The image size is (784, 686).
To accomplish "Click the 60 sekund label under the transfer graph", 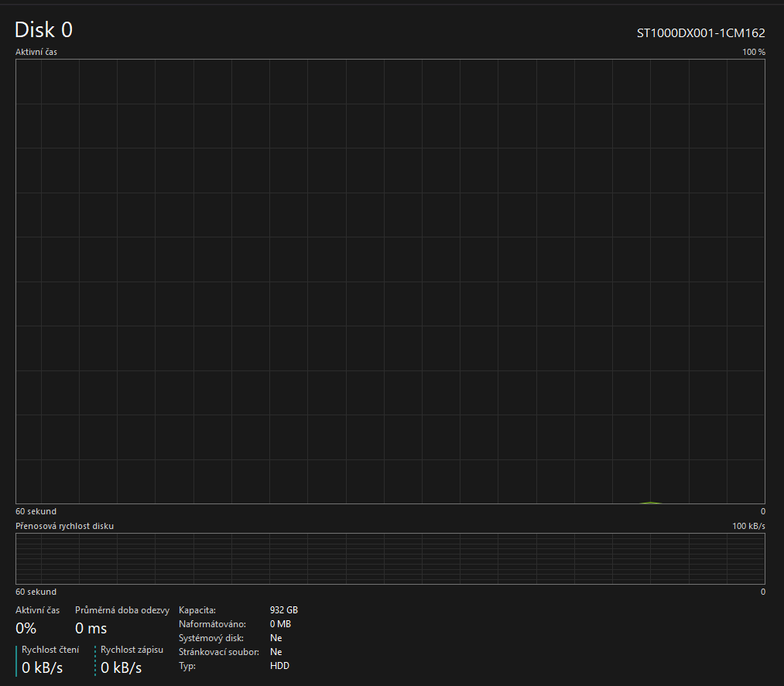I will 36,592.
